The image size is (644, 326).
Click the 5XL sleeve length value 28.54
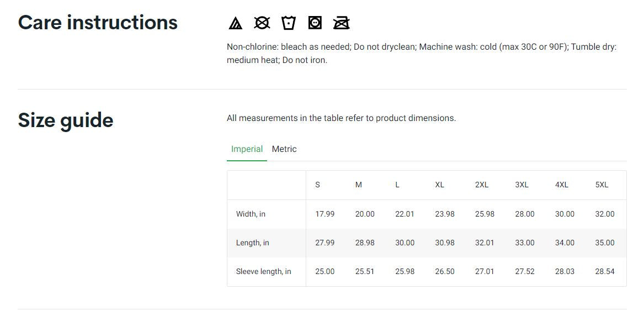(x=604, y=272)
